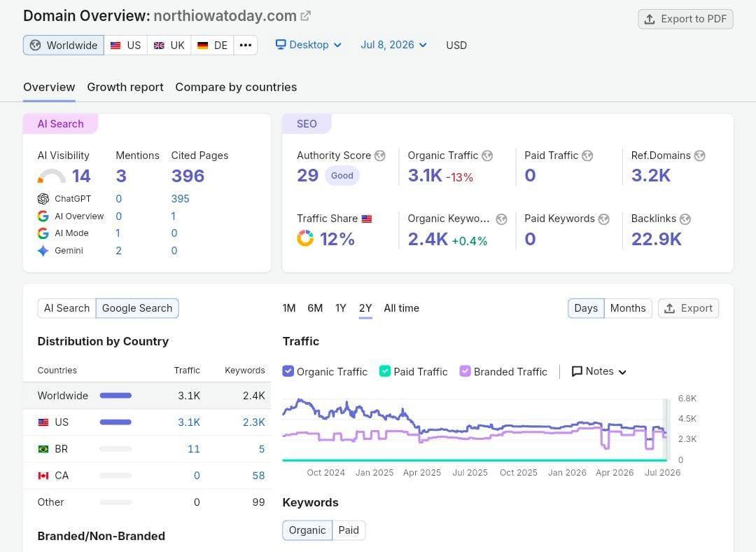The height and width of the screenshot is (552, 756).
Task: Click the ChatGPT logo icon
Action: click(43, 199)
